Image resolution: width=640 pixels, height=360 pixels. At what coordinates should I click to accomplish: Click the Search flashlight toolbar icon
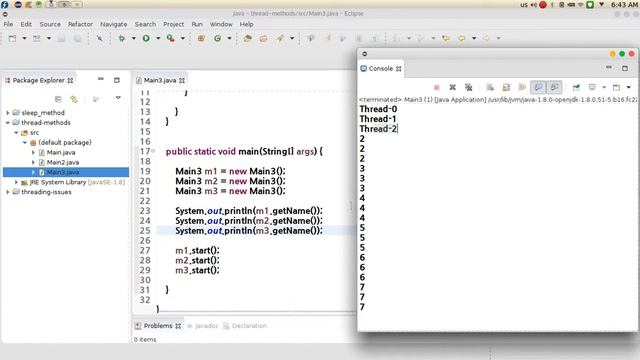280,38
